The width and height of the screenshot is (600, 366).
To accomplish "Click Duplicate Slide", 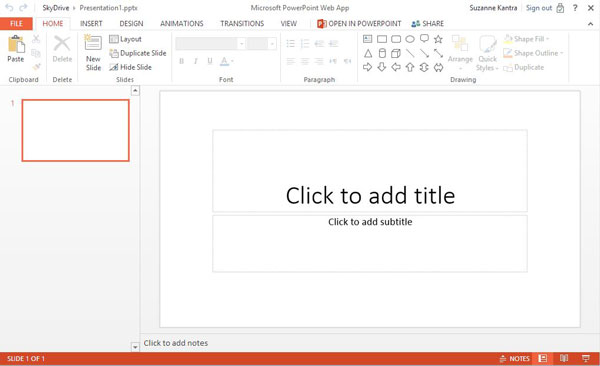I will (138, 53).
